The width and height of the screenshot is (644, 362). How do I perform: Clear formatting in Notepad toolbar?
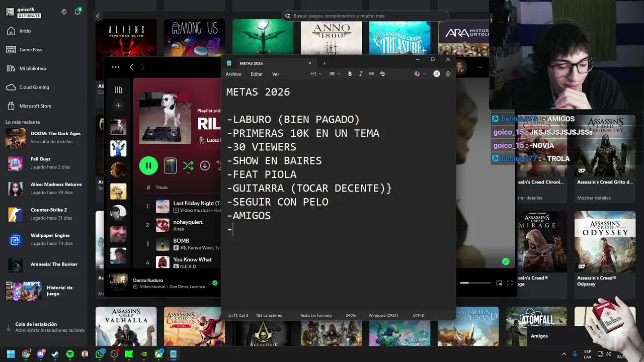(x=382, y=74)
